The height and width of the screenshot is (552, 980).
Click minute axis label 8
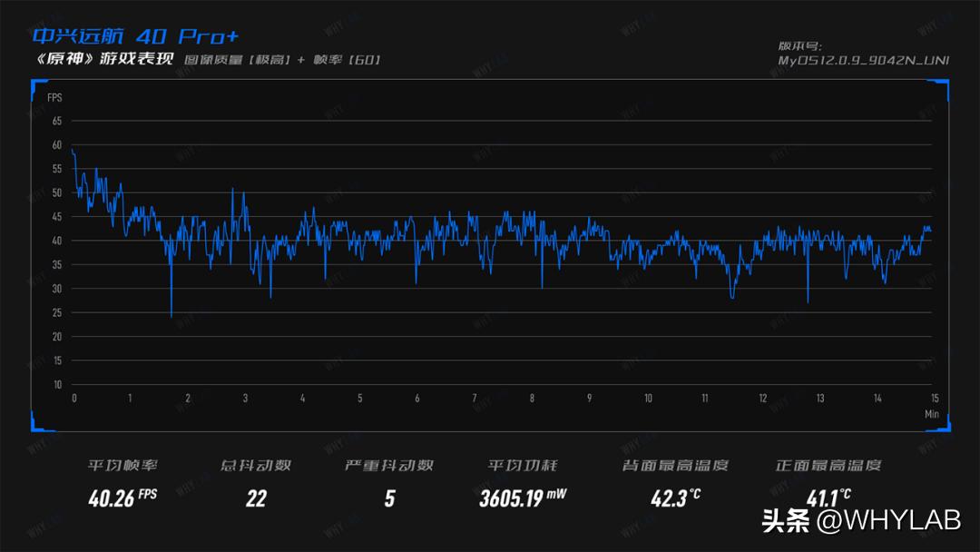(x=532, y=399)
